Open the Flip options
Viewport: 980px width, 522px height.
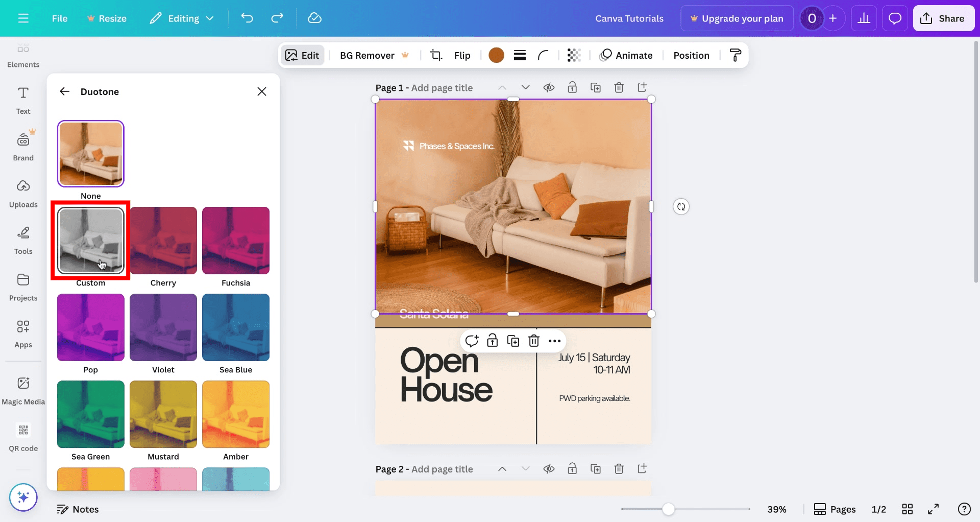point(462,55)
